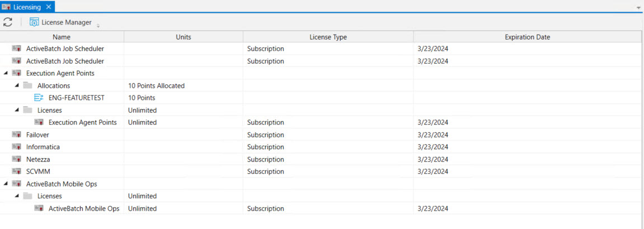
Task: Click the 3/23/2024 date in Failover row
Action: [433, 135]
